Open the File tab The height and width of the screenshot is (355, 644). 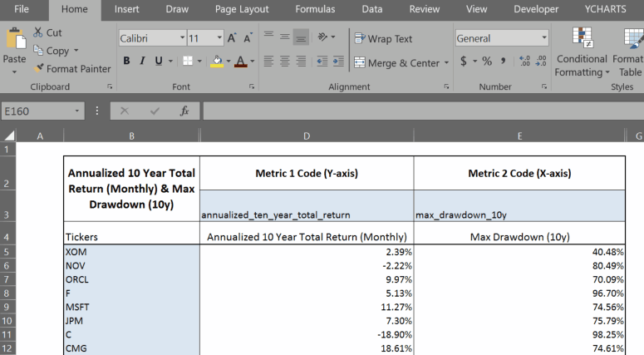coord(22,9)
